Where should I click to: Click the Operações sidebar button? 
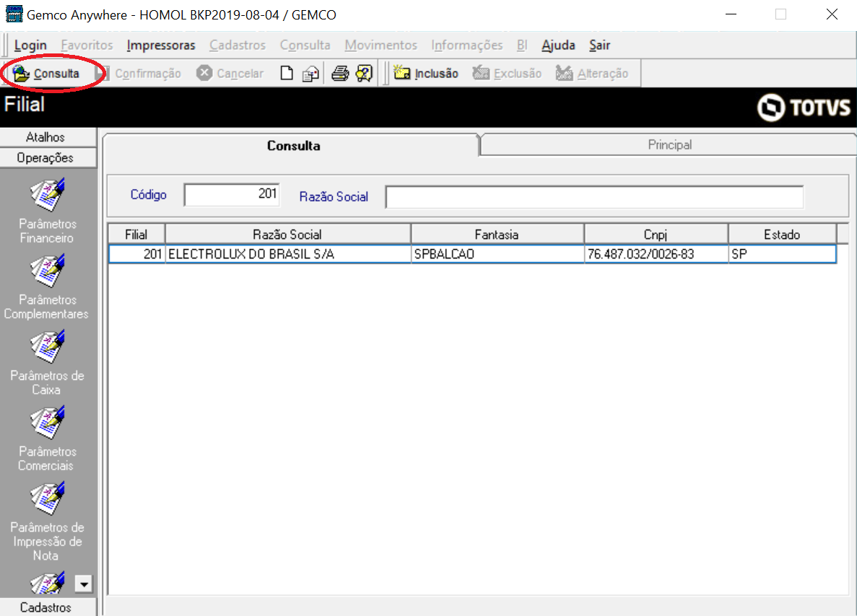48,158
